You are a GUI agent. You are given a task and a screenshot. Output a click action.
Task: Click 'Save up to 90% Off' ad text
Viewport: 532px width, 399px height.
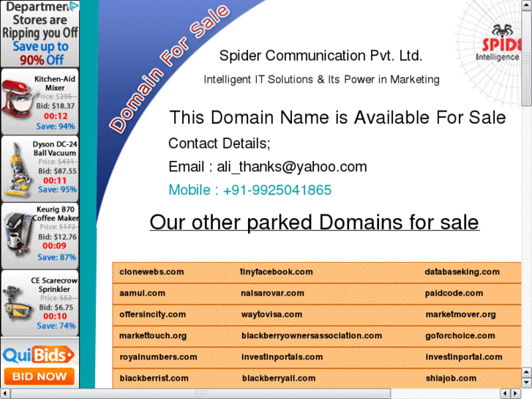tap(41, 53)
